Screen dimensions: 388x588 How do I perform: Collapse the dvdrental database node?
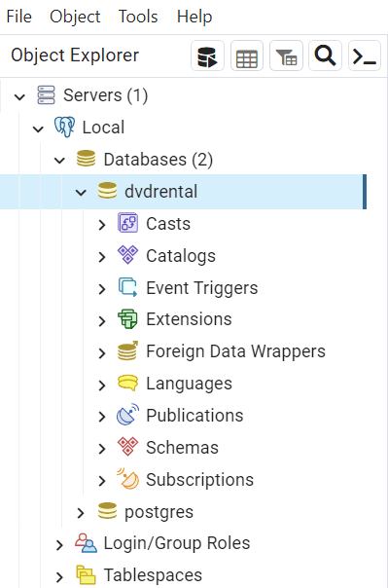(81, 193)
